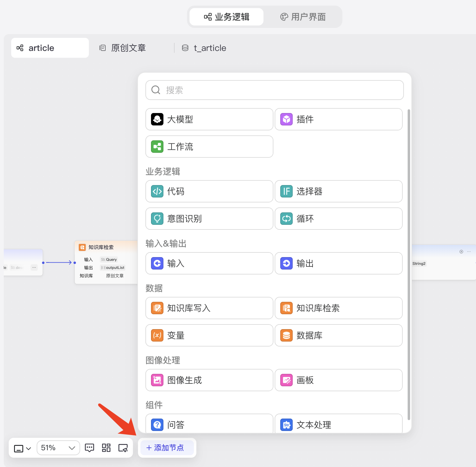The height and width of the screenshot is (467, 476).
Task: Add the 问答 question node
Action: click(x=209, y=424)
